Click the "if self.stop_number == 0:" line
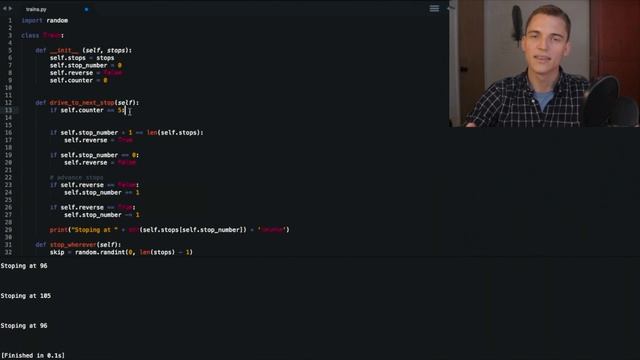640x360 pixels. (94, 155)
